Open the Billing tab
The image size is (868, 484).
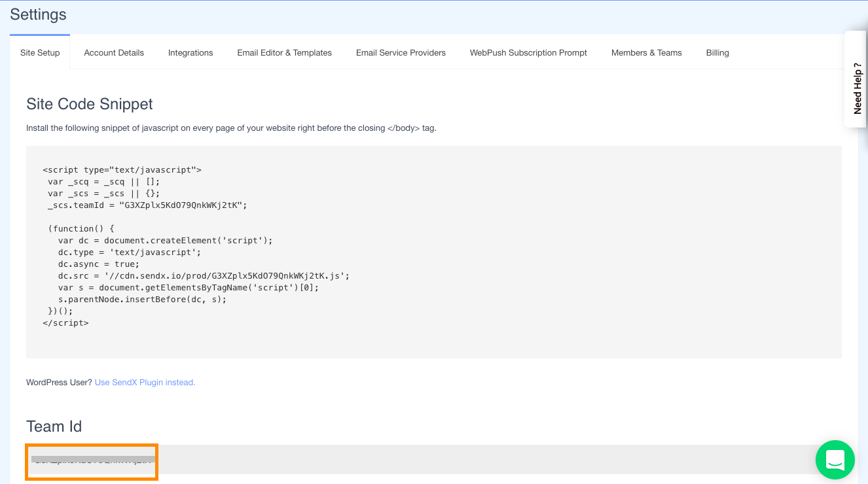click(x=717, y=52)
